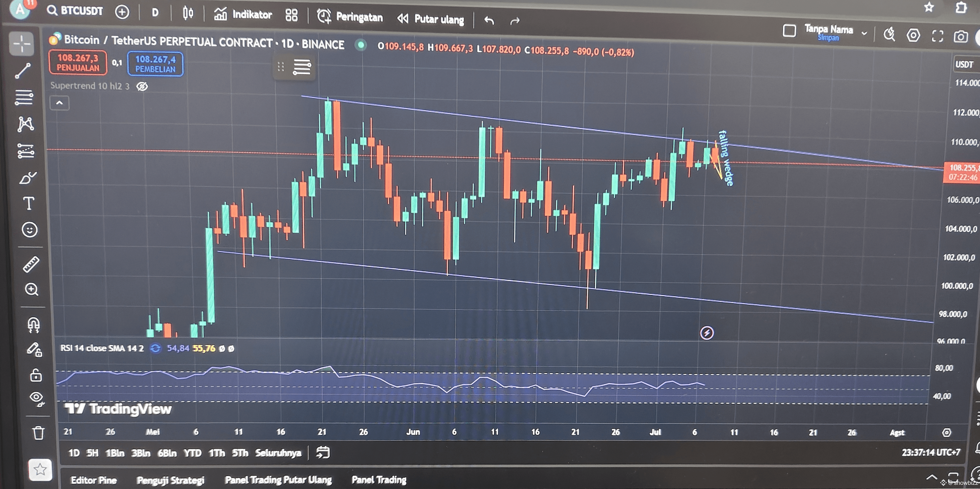Open chart settings hexagon icon
The width and height of the screenshot is (980, 489).
tap(913, 35)
